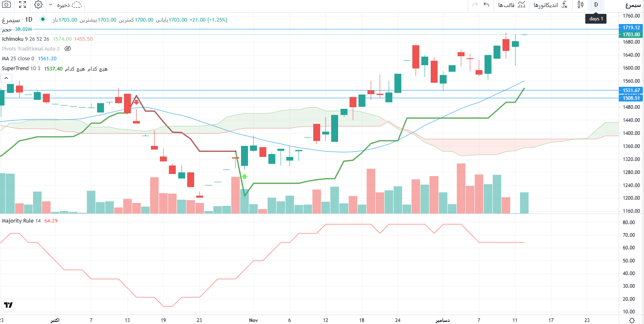This screenshot has width=644, height=324.
Task: Open the TradingView logo link
Action: (x=8, y=305)
